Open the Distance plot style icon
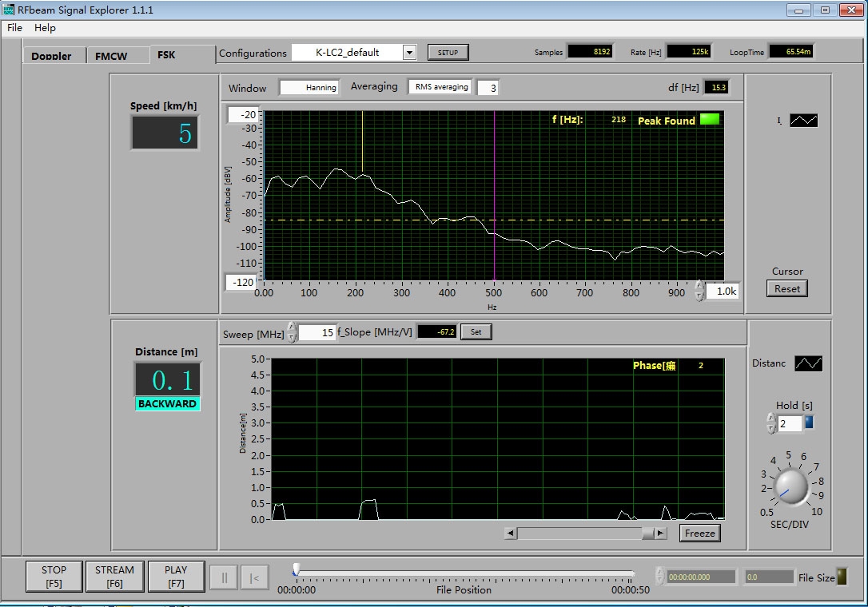 pyautogui.click(x=808, y=363)
